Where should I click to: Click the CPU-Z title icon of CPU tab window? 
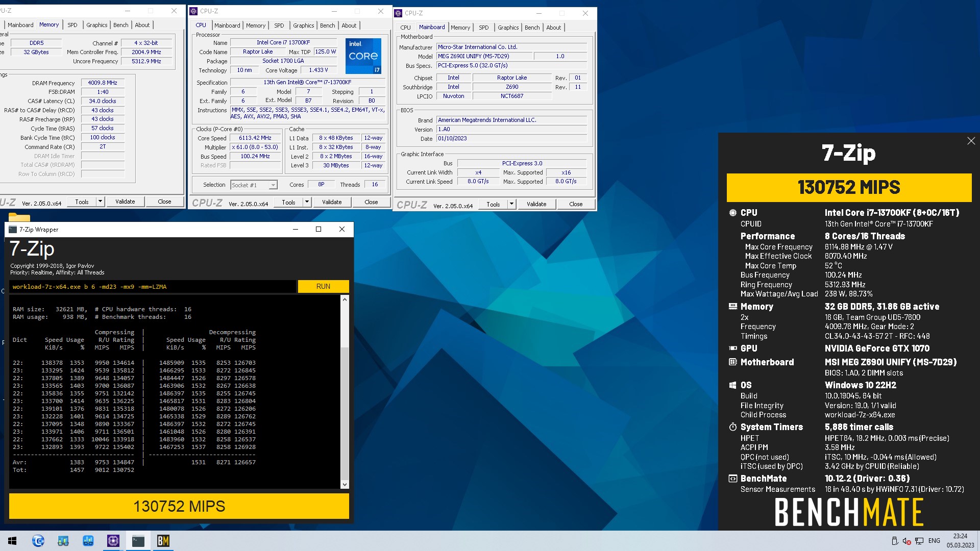click(193, 11)
